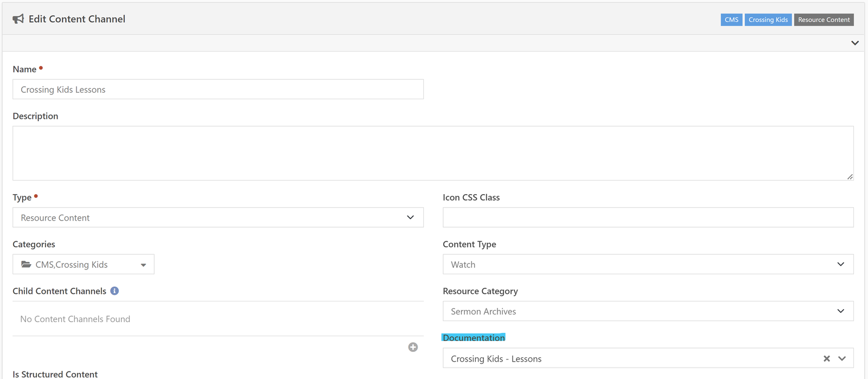
Task: Click the Categories label
Action: (x=34, y=245)
